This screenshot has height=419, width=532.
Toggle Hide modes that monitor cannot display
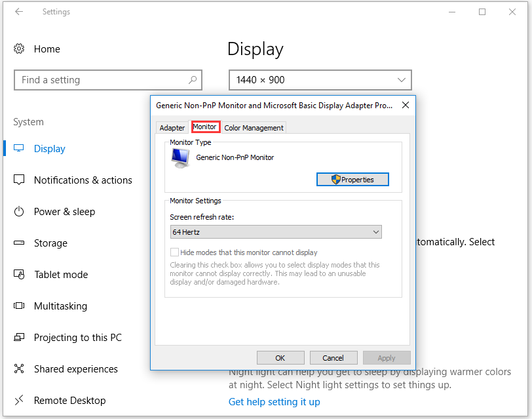(x=174, y=252)
